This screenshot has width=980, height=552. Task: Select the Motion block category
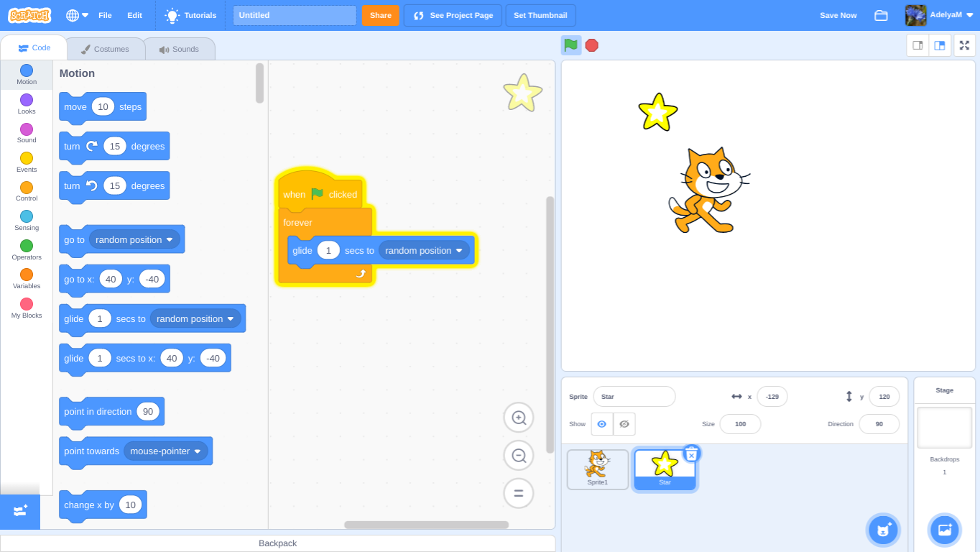27,75
